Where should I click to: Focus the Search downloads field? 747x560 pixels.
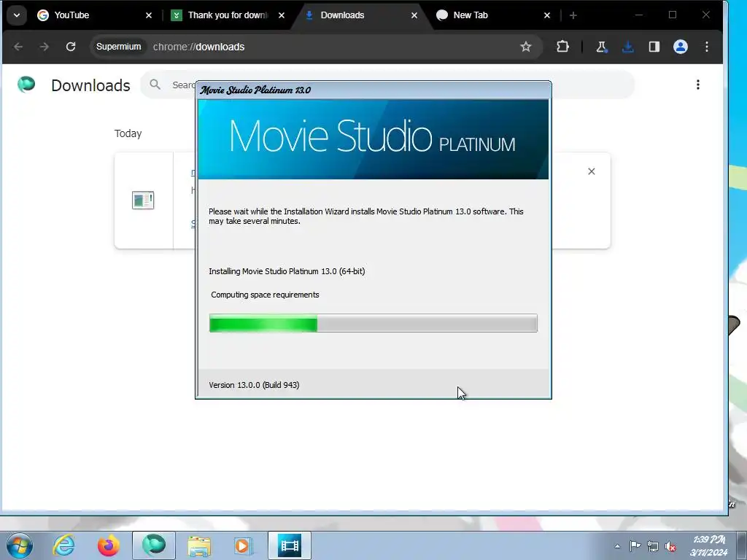(x=387, y=85)
